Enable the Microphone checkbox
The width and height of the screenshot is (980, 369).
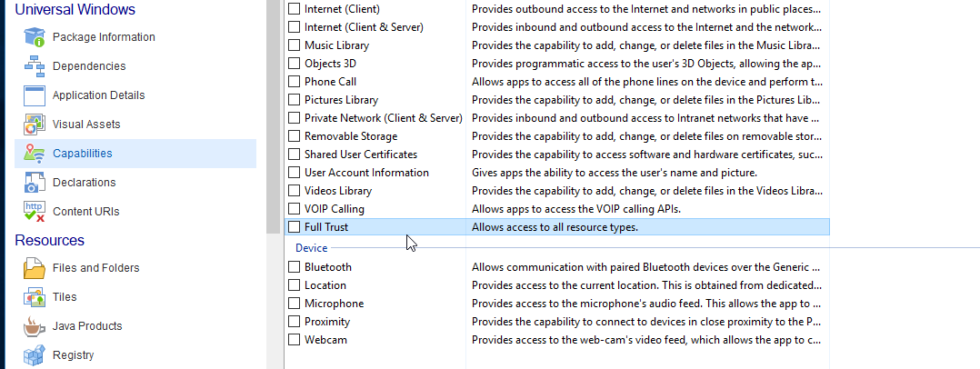point(294,304)
